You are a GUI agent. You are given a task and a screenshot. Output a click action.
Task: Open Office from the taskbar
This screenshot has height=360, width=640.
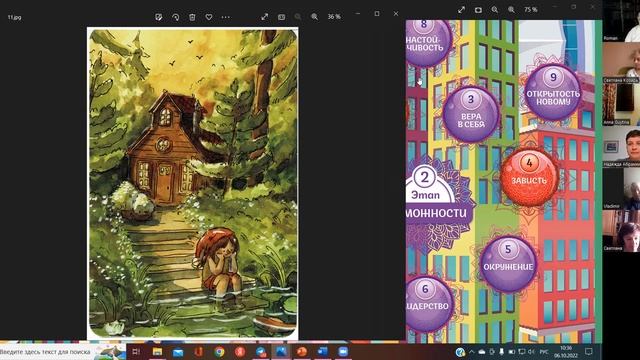[198, 351]
